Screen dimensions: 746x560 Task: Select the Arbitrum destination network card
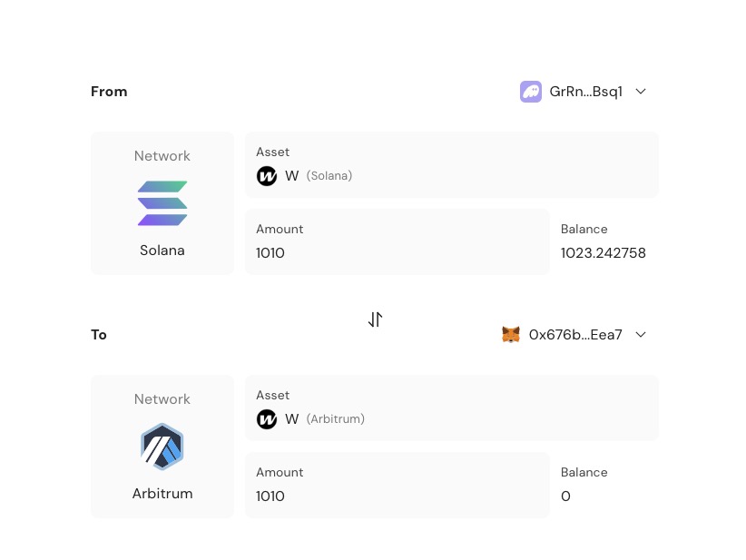[x=162, y=494]
